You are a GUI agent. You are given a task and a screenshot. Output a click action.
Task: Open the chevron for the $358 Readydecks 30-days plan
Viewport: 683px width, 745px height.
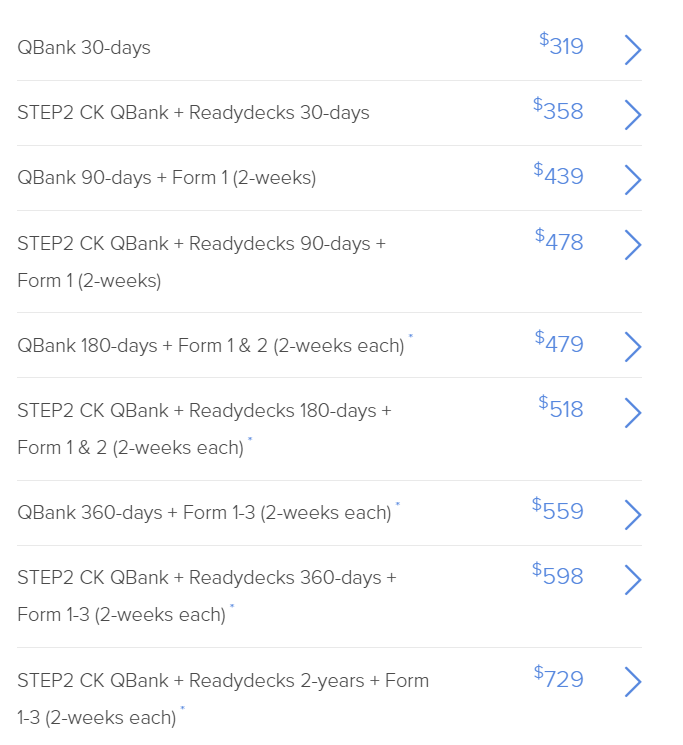pyautogui.click(x=632, y=114)
